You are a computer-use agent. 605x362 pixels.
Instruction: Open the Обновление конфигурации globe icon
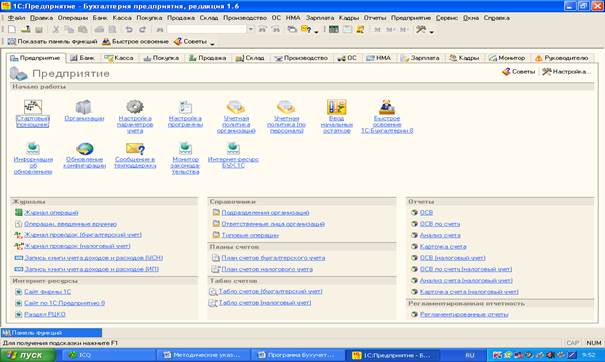(84, 149)
